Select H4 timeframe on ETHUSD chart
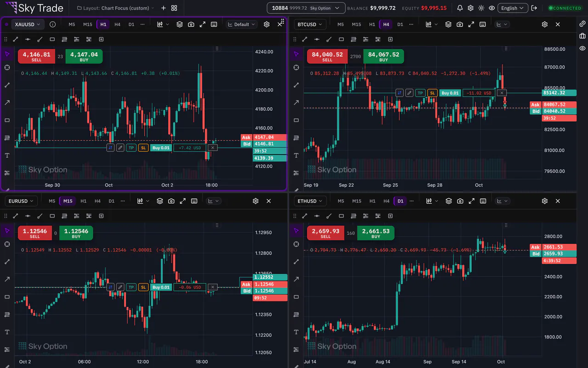The height and width of the screenshot is (368, 588). tap(386, 201)
